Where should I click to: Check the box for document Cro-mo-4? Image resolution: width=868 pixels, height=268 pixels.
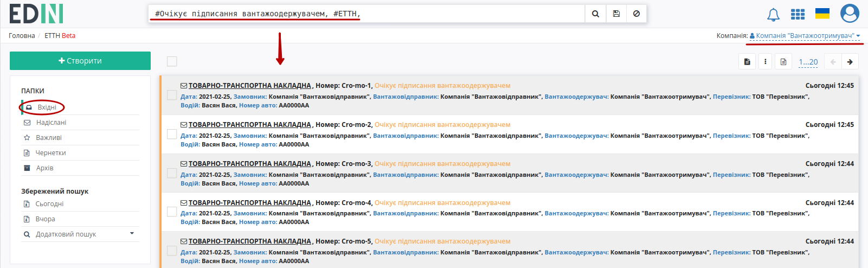pyautogui.click(x=172, y=212)
